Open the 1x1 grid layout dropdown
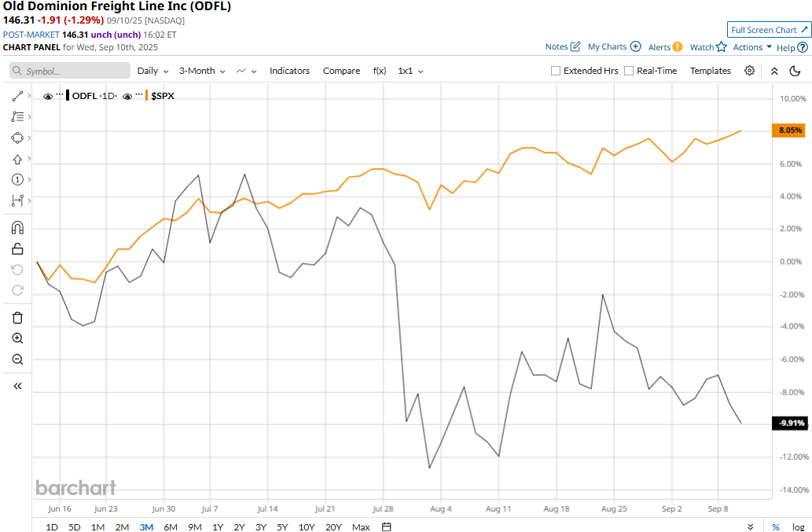This screenshot has width=812, height=532. 410,71
